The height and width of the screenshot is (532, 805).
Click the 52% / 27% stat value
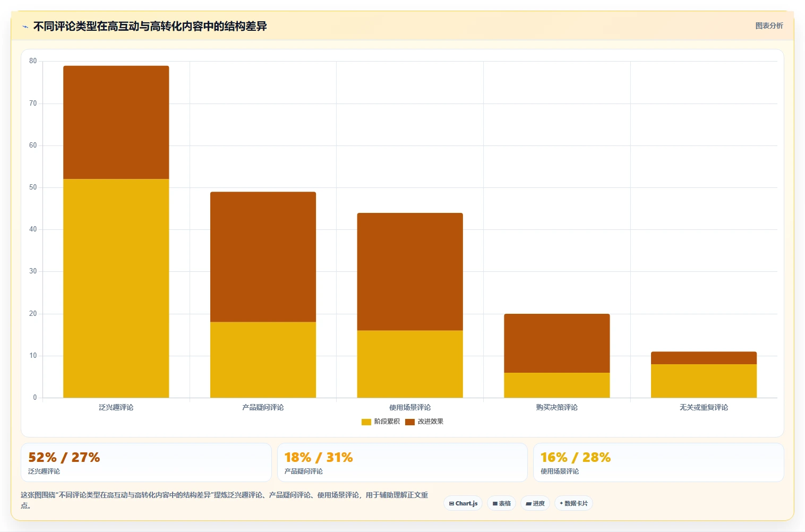pos(64,457)
